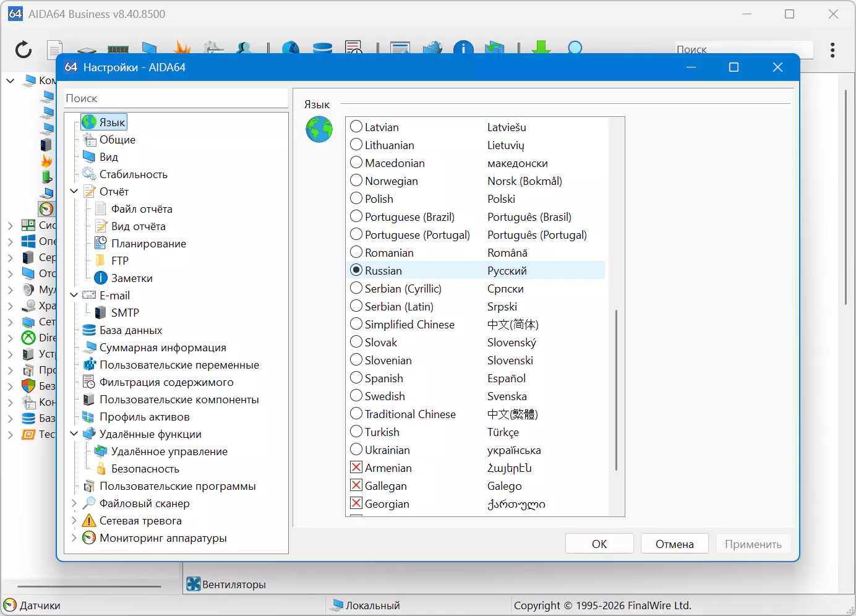Image resolution: width=856 pixels, height=616 pixels.
Task: Collapse the Удалённые функции branch
Action: tap(74, 434)
